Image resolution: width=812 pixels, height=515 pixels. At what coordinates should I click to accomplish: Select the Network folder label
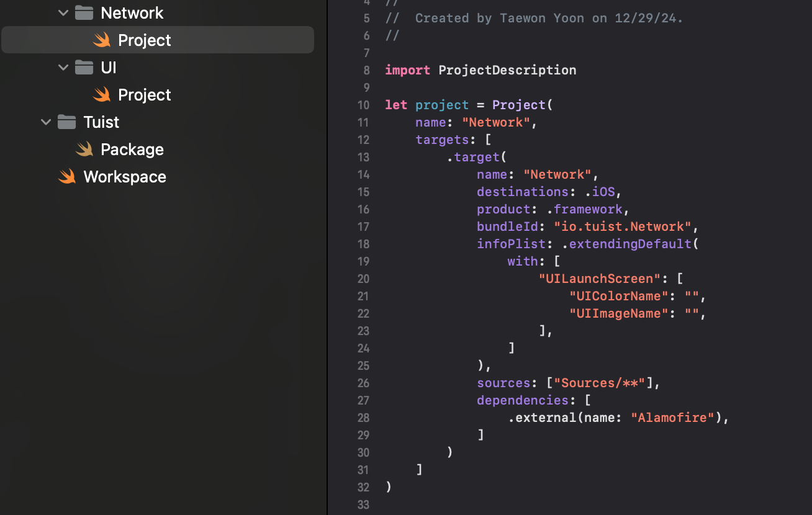point(132,12)
